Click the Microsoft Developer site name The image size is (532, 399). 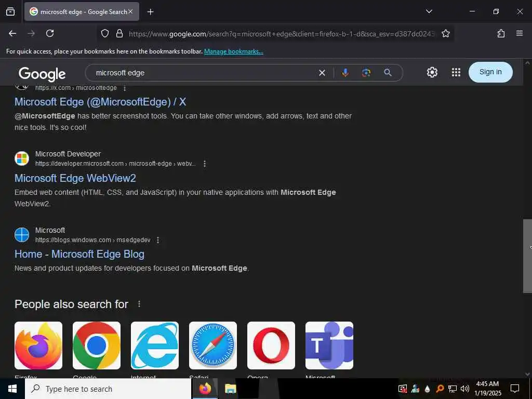(x=68, y=154)
